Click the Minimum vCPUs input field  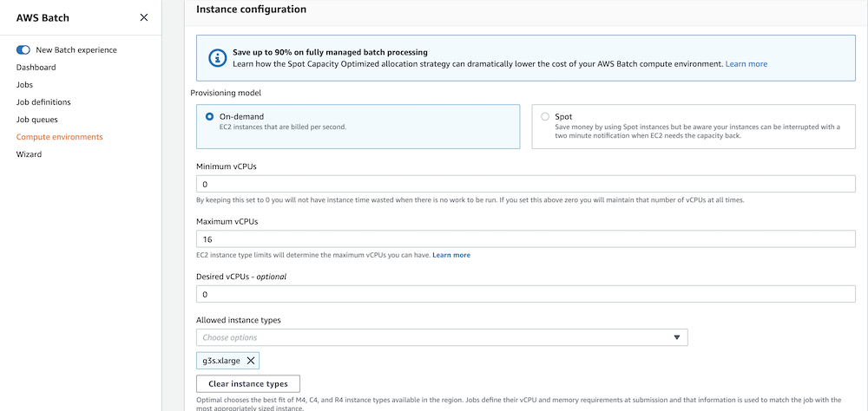526,184
